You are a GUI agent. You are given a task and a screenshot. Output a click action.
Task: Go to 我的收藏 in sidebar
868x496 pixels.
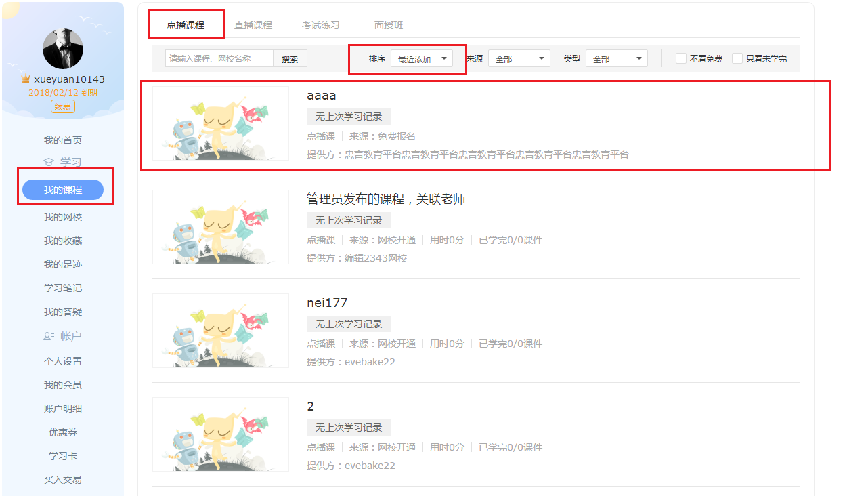tap(63, 241)
